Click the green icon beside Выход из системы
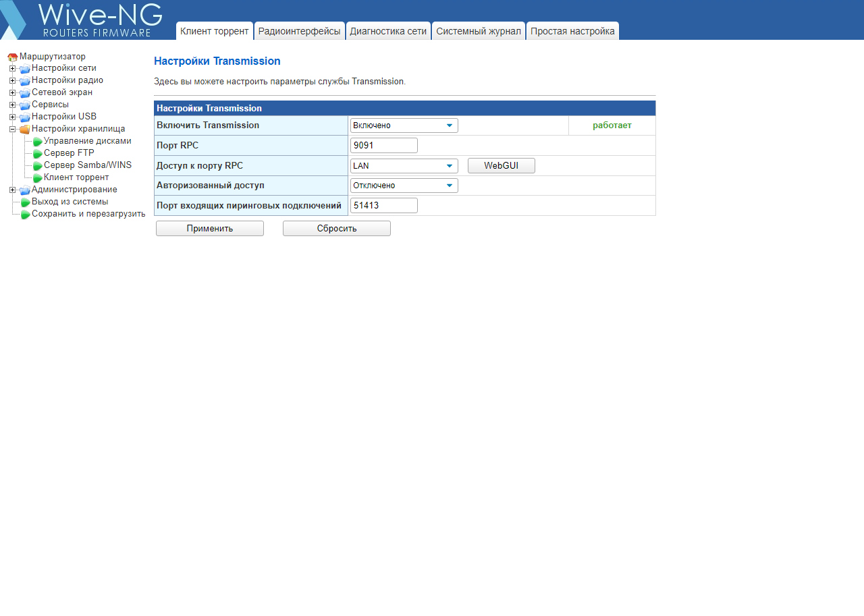The height and width of the screenshot is (616, 864). [26, 202]
